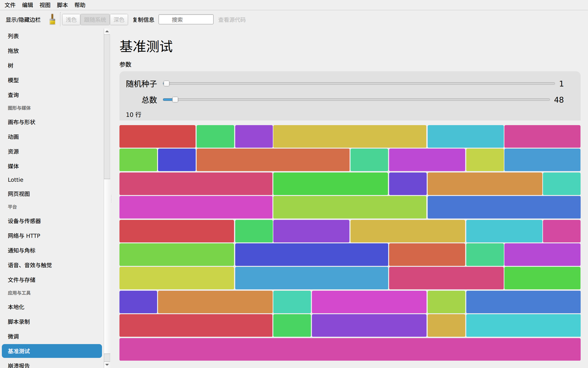The height and width of the screenshot is (368, 588).
Task: Toggle 显示/隐藏边栏 button
Action: [x=23, y=20]
